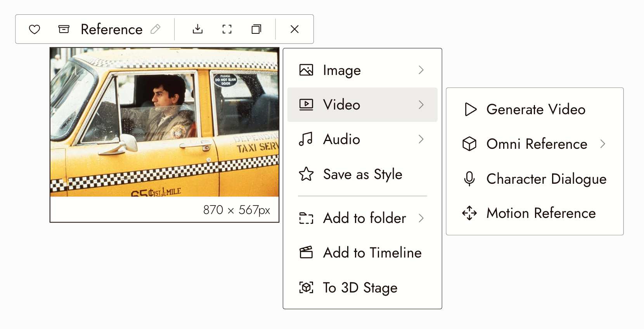Select Omni Reference option
Image resolution: width=644 pixels, height=329 pixels.
(x=535, y=144)
